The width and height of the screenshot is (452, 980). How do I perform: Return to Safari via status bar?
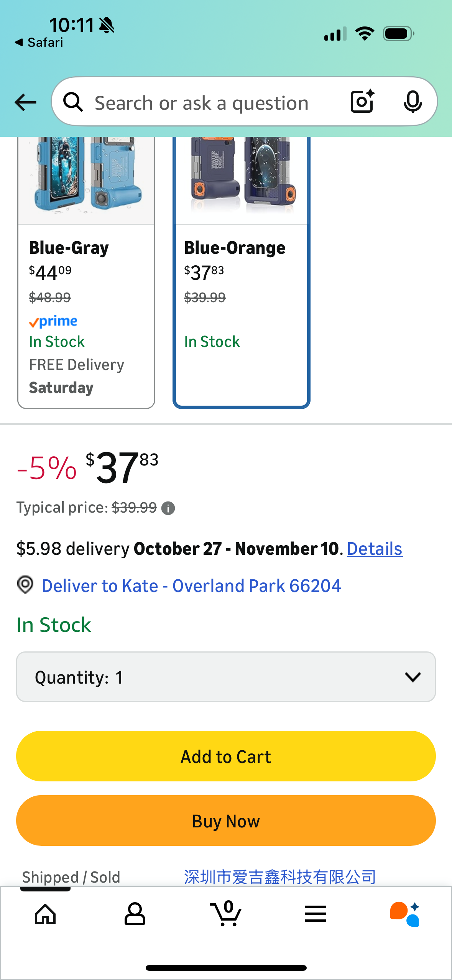pyautogui.click(x=39, y=43)
